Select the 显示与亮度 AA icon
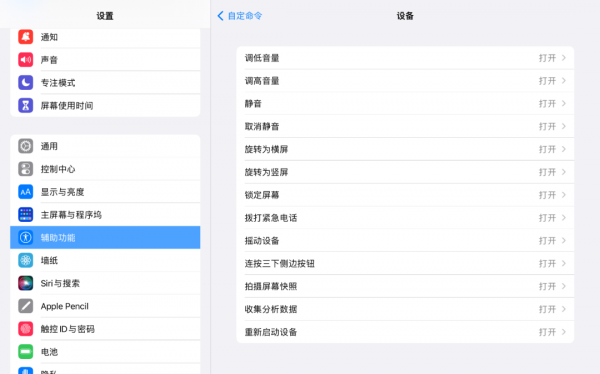The height and width of the screenshot is (374, 600). point(26,192)
